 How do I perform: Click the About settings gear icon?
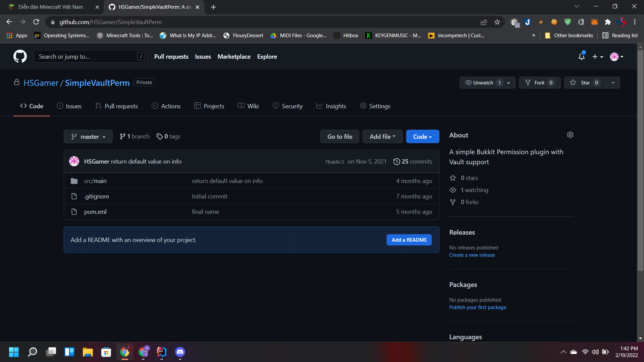click(x=570, y=135)
